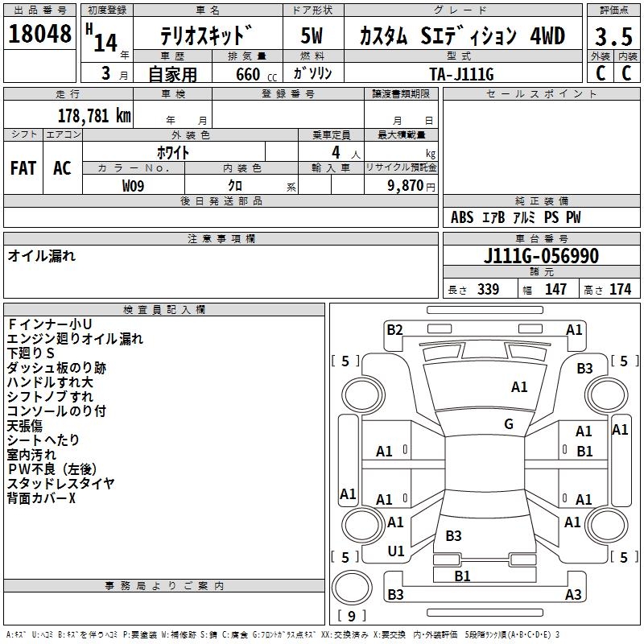
Task: Click the color number W09
Action: click(134, 185)
